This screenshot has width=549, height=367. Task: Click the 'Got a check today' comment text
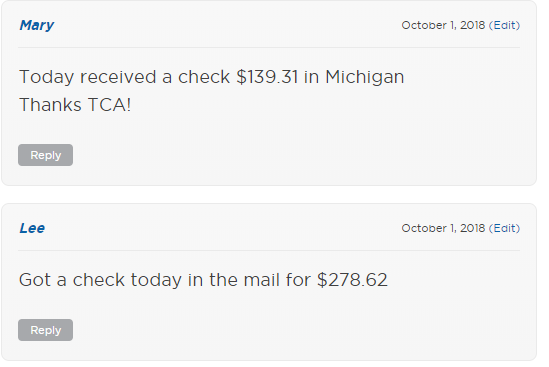point(203,280)
